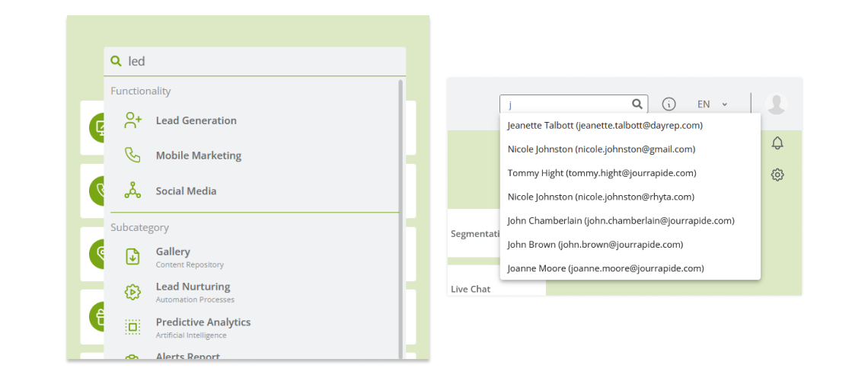Image resolution: width=868 pixels, height=375 pixels.
Task: Click the Lead Nurturing gear icon
Action: (132, 292)
